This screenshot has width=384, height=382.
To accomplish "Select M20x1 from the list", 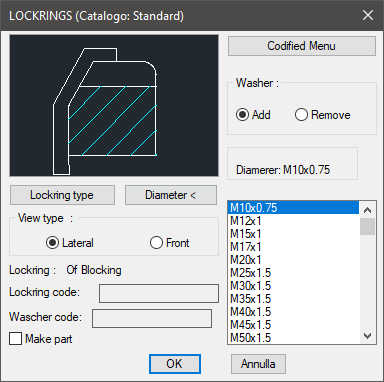I will (x=294, y=260).
